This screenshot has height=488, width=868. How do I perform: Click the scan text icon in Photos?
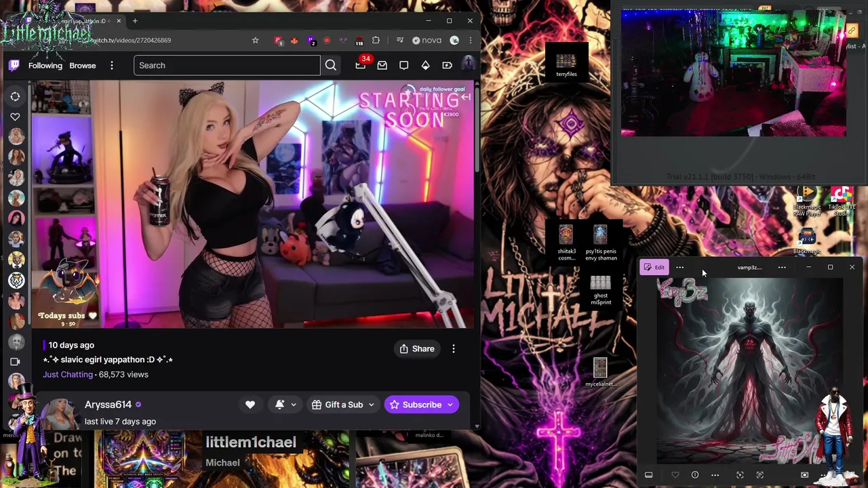click(x=760, y=475)
